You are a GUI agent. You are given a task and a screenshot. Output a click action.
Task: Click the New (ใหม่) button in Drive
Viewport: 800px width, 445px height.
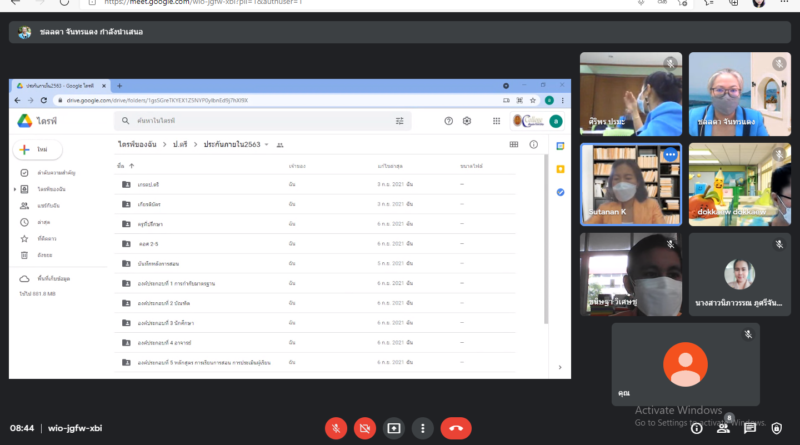(x=38, y=149)
